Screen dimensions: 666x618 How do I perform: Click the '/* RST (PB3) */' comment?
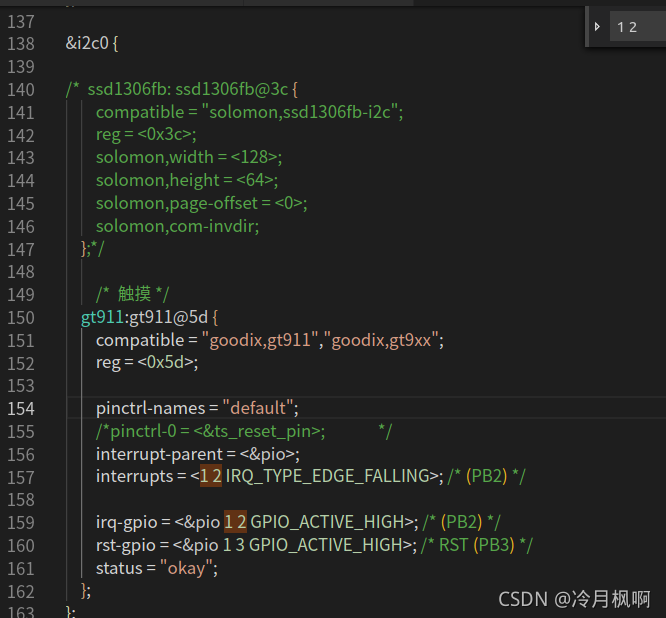tap(477, 545)
